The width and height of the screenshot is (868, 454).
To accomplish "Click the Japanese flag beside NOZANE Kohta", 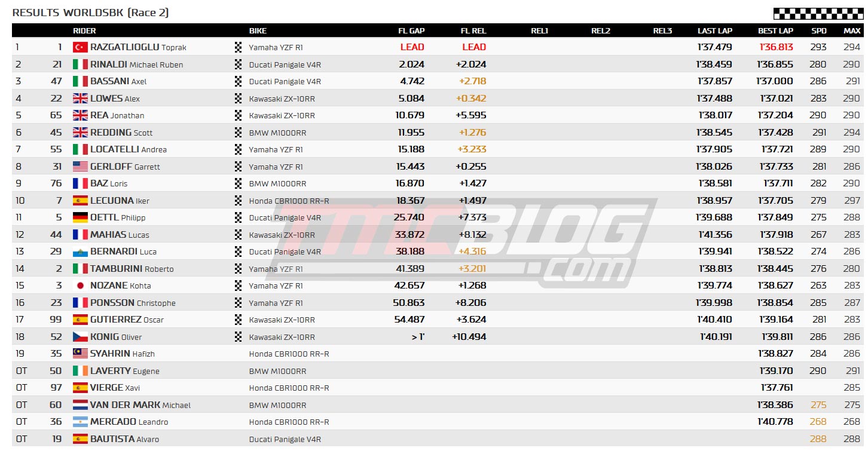I will [80, 286].
